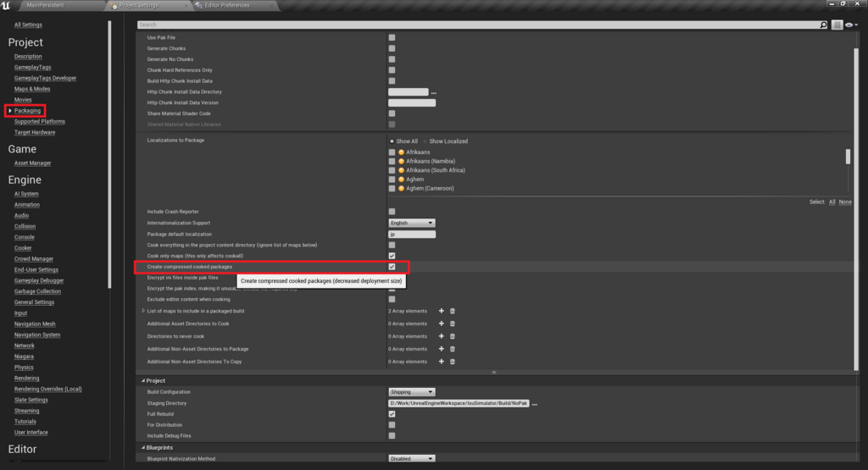The height and width of the screenshot is (470, 868).
Task: Toggle Full Rebuild checkbox
Action: point(392,414)
